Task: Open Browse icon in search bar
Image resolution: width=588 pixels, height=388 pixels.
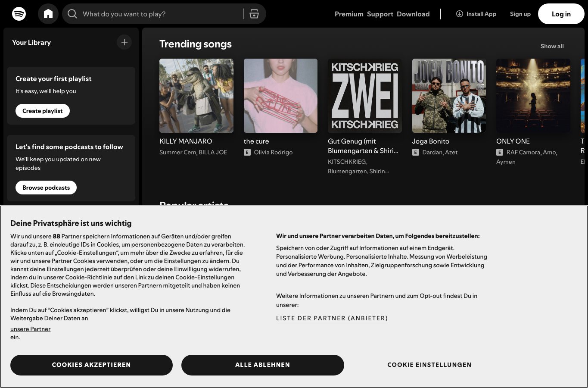Action: [x=254, y=14]
